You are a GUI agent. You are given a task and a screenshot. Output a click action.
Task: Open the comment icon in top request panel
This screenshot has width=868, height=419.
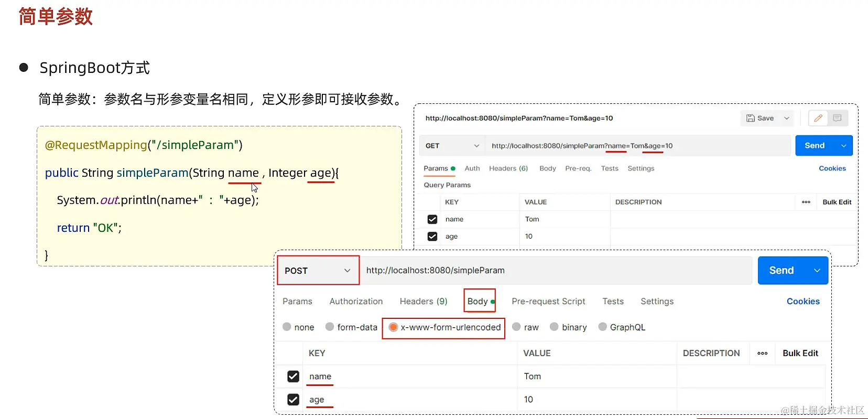pos(837,118)
